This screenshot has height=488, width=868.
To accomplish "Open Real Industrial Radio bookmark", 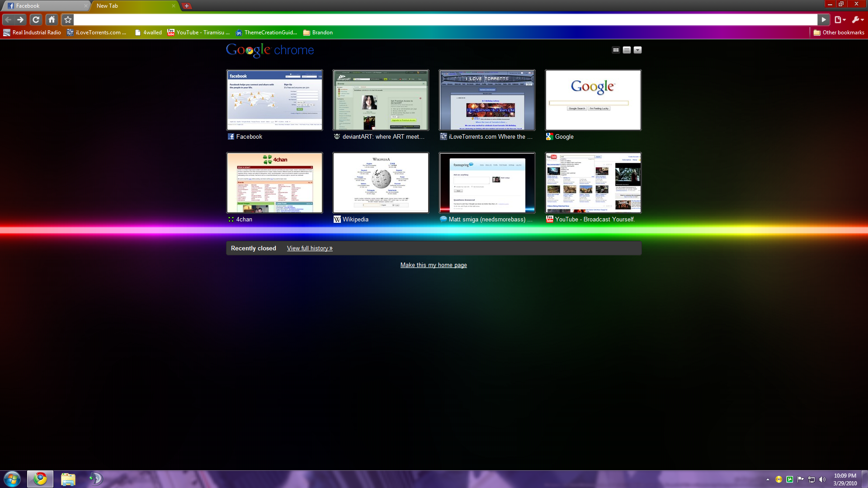I will pyautogui.click(x=32, y=33).
